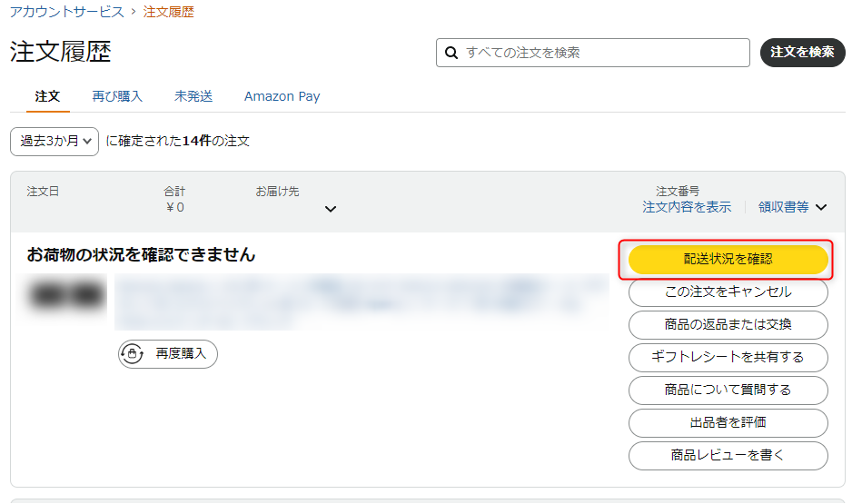Click 商品について質問する button

tap(728, 390)
